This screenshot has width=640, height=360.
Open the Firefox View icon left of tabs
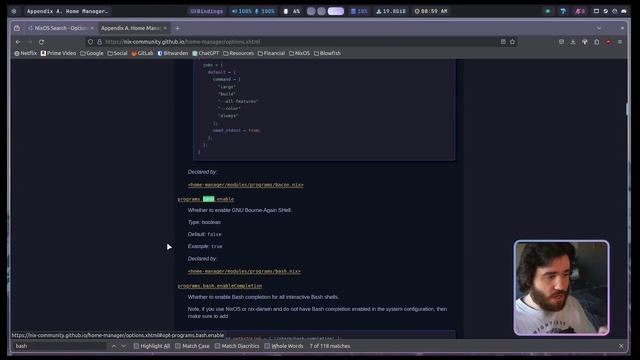point(17,28)
